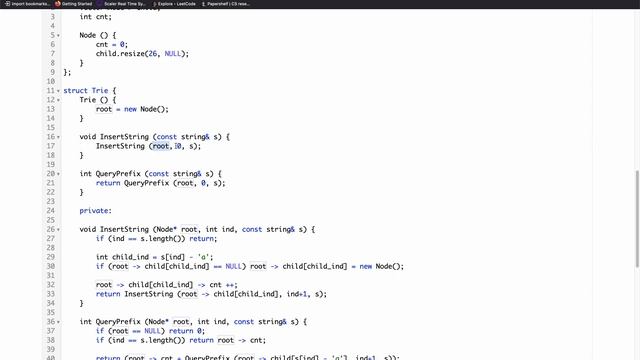
Task: Open the Getting Started bookmark
Action: (x=73, y=4)
